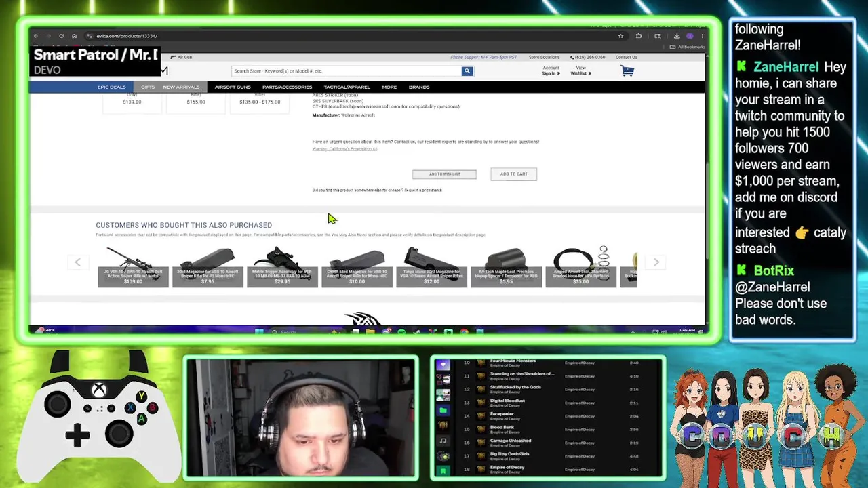The image size is (868, 488).
Task: Click the ADD TO CART button
Action: [x=514, y=174]
